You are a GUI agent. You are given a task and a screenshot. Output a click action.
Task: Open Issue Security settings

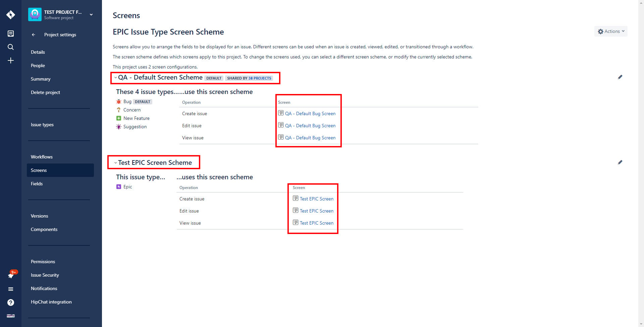pos(45,275)
